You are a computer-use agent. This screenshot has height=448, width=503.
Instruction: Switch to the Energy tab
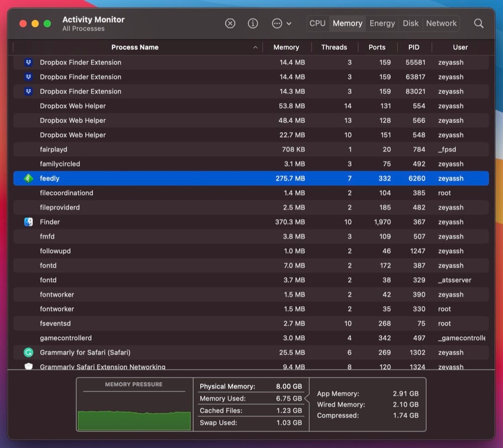click(x=382, y=24)
